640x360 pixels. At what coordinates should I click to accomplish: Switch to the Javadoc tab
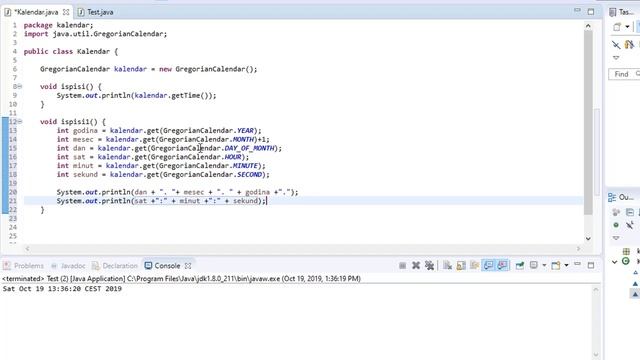pos(69,266)
